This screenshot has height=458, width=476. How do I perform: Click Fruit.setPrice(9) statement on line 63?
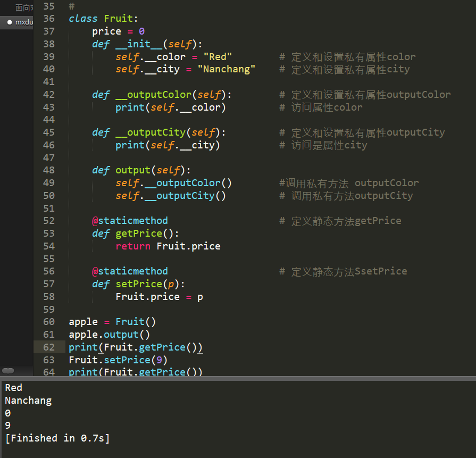(x=118, y=360)
